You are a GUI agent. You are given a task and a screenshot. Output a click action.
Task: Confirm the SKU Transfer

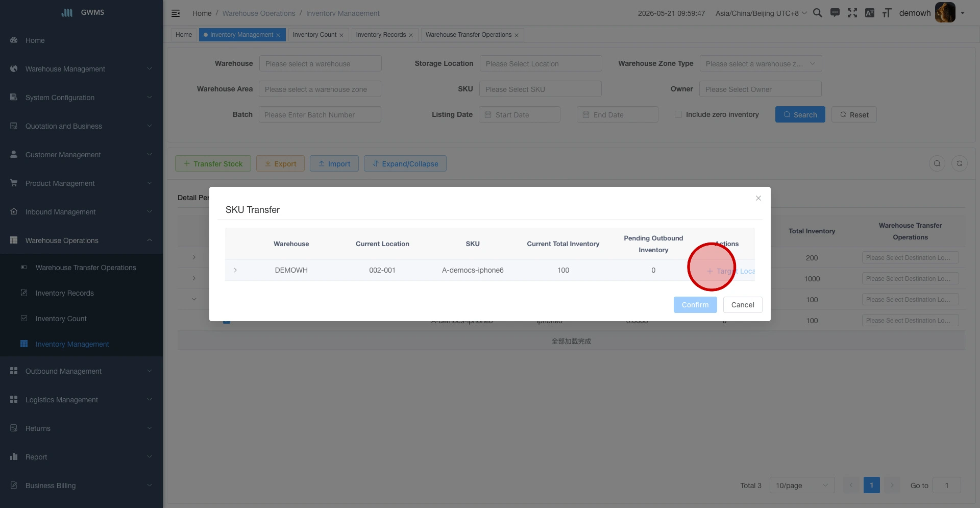click(695, 305)
